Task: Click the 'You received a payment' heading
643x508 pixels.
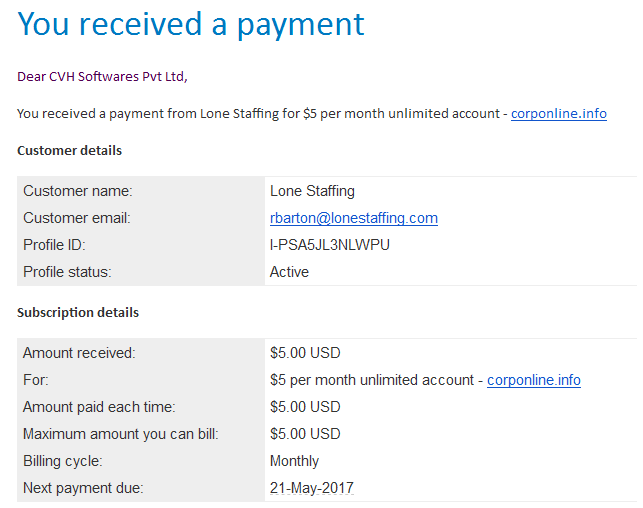Action: (x=191, y=24)
